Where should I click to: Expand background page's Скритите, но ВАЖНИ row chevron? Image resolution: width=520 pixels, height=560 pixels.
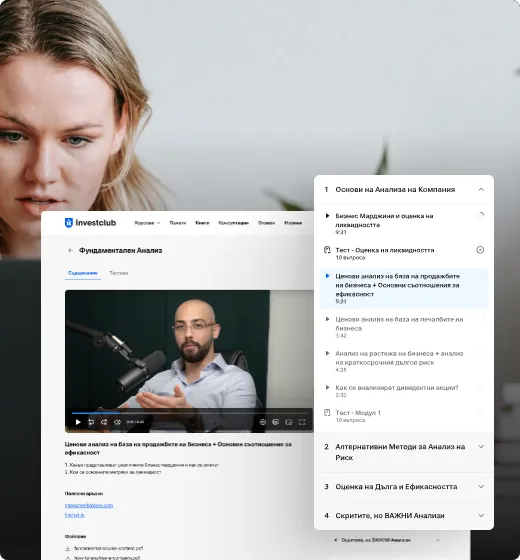pos(438,540)
